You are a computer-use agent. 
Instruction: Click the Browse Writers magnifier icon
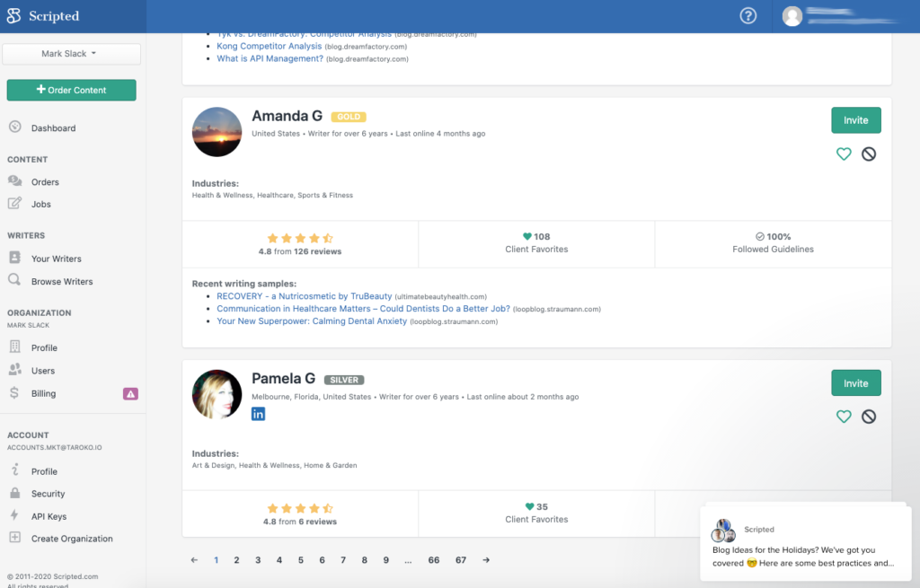(14, 280)
